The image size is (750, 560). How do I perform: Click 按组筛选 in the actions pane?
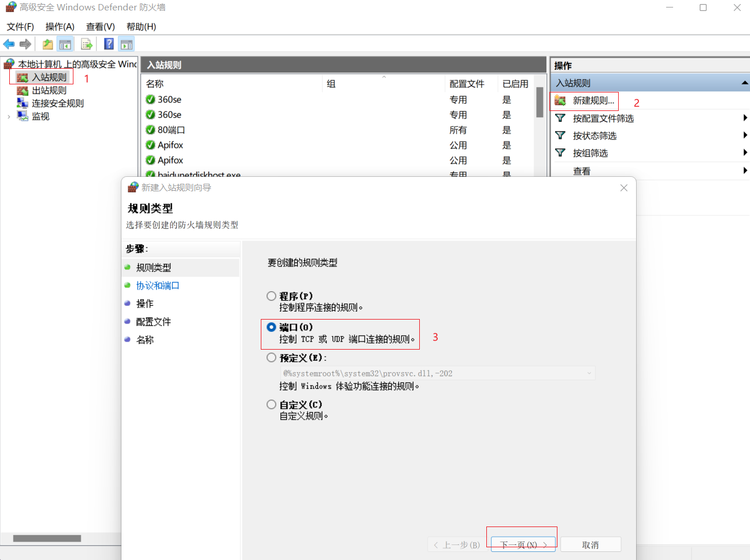pos(590,153)
